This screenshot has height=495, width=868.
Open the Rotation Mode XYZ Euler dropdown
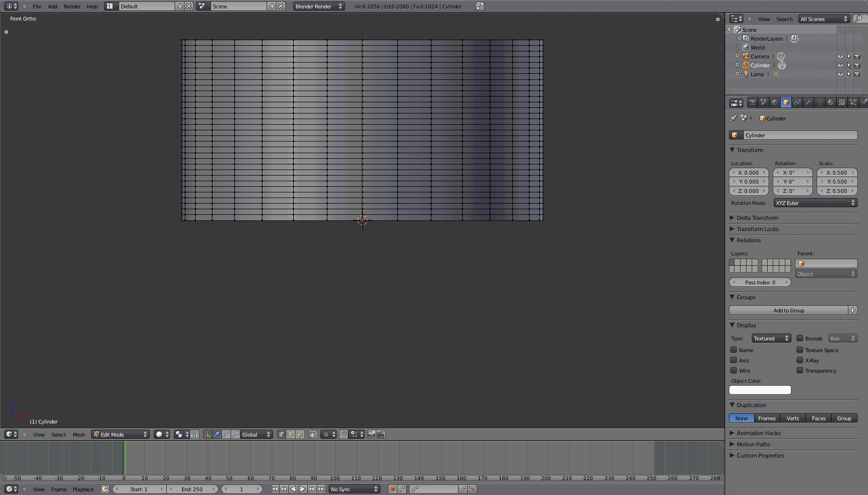815,203
